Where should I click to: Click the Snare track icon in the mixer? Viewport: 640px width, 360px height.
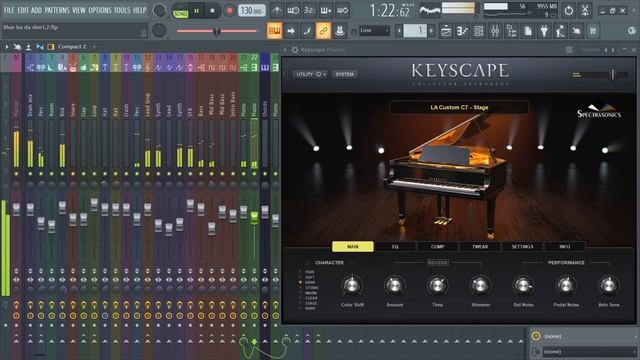tap(73, 67)
